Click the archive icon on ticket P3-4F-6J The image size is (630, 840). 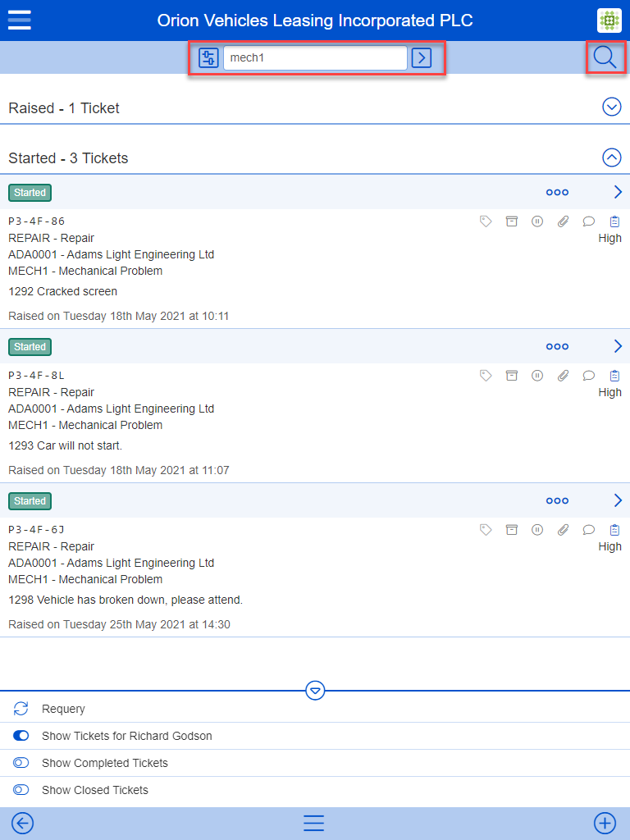coord(512,530)
